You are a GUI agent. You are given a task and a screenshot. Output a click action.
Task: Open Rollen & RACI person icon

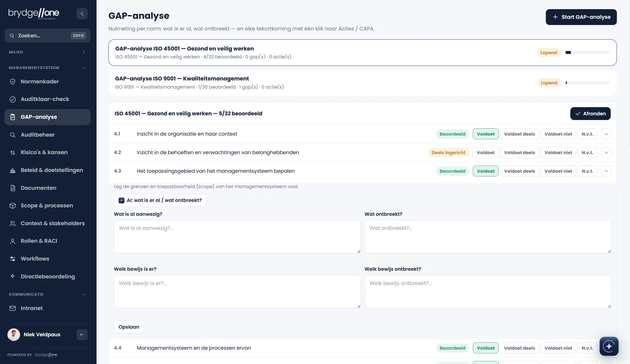click(x=12, y=241)
